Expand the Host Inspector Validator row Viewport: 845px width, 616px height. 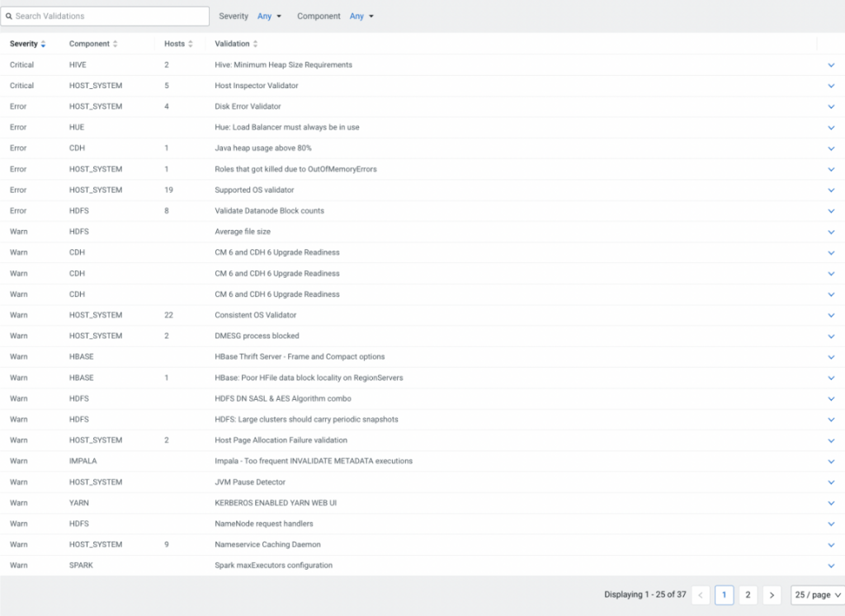tap(830, 86)
